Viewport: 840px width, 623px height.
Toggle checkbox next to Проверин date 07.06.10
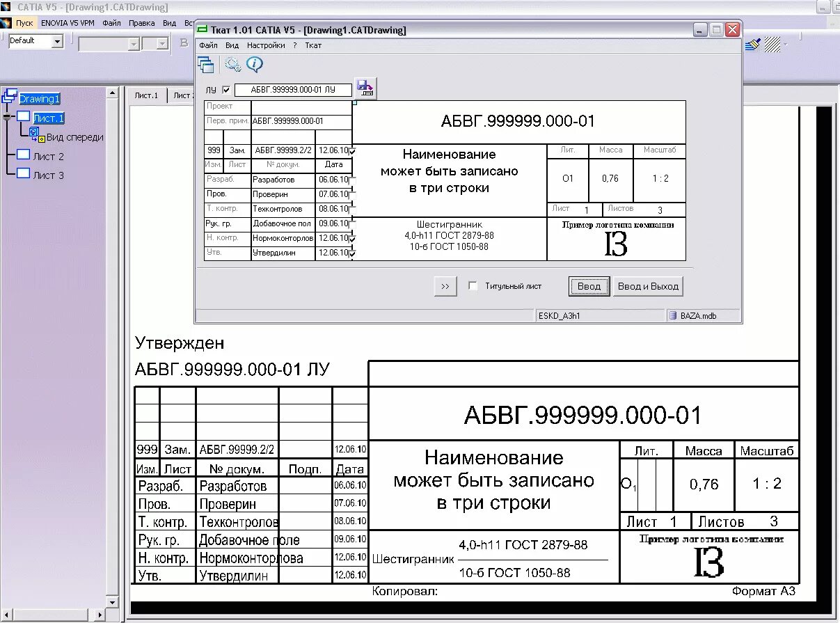point(353,194)
